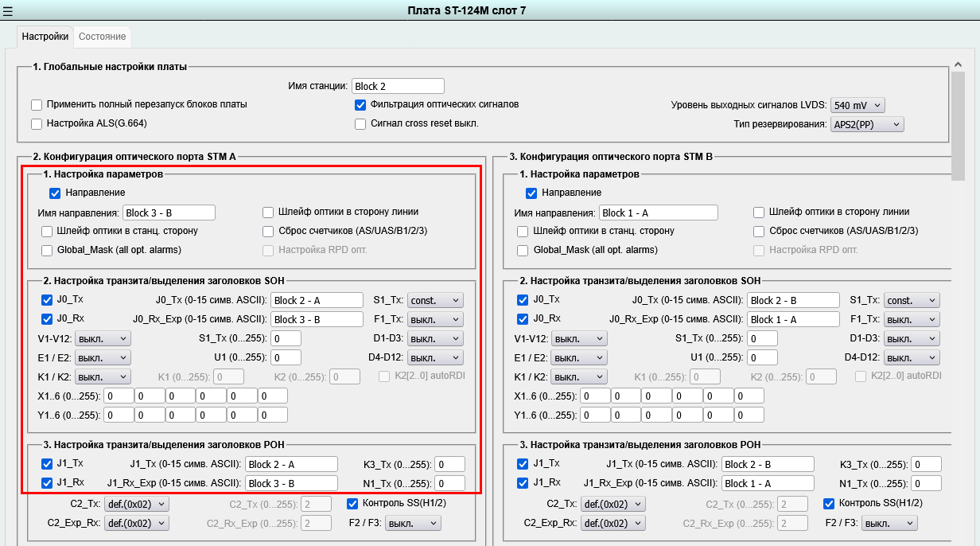Image resolution: width=980 pixels, height=546 pixels.
Task: Uncheck J0_Rx checkbox in STM B
Action: point(523,319)
